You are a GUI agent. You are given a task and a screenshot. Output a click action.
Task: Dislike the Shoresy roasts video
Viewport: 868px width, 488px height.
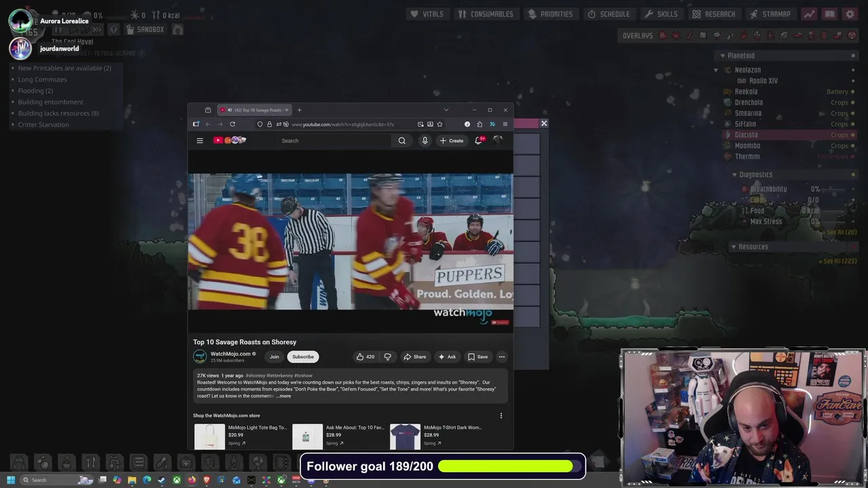(387, 357)
